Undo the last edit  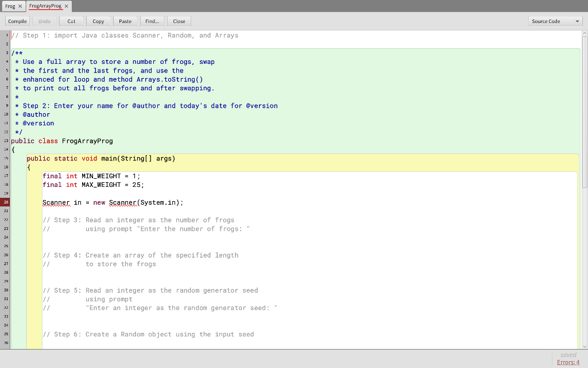click(44, 21)
